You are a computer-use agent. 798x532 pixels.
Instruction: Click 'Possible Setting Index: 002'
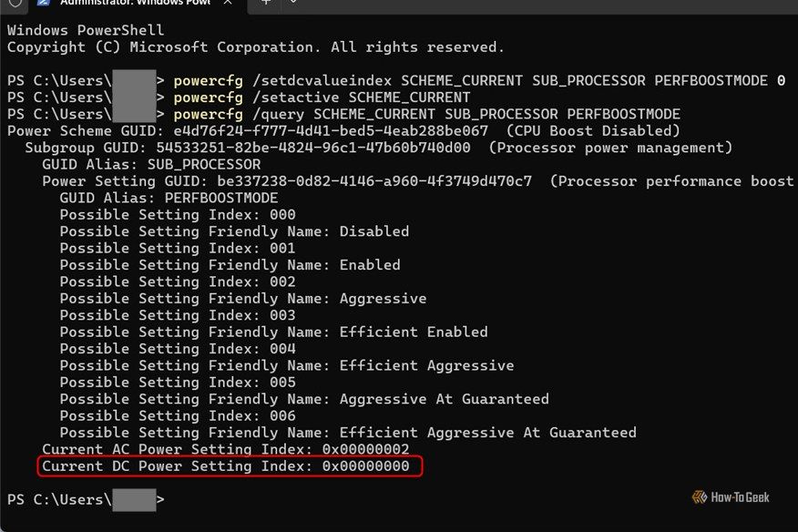pos(178,282)
